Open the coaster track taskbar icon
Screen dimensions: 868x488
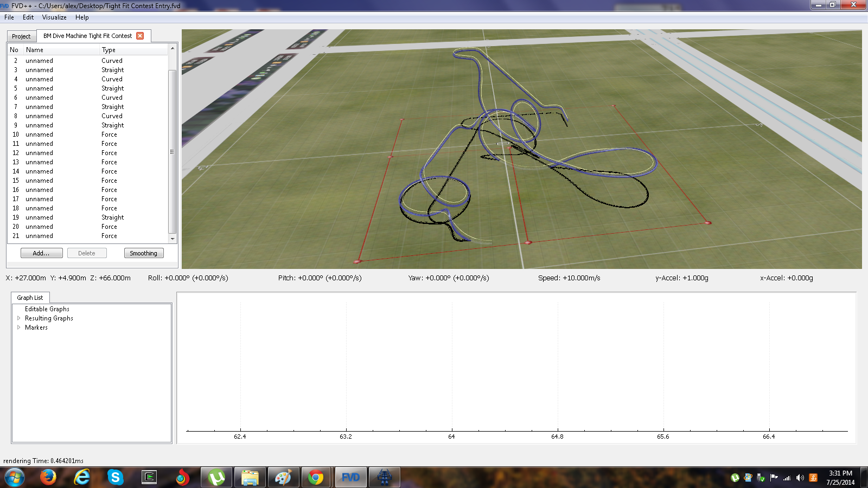384,477
